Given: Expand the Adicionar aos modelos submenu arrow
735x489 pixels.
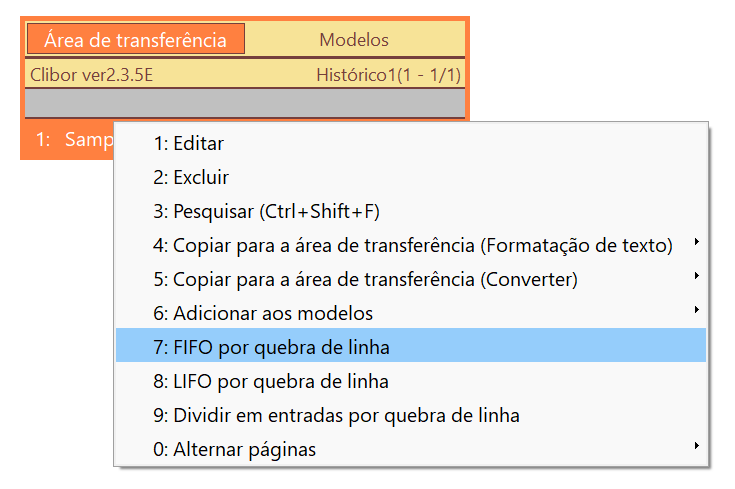Looking at the screenshot, I should point(697,309).
